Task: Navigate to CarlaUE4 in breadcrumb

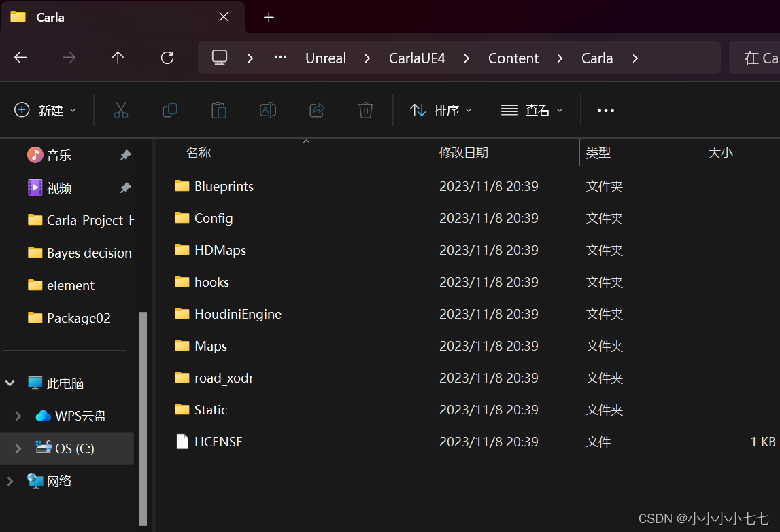Action: click(417, 58)
